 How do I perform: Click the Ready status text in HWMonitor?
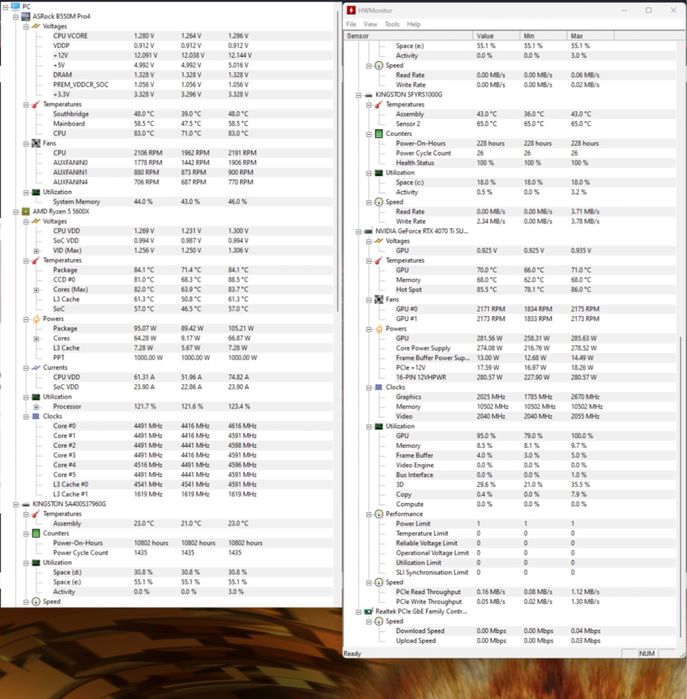pos(352,654)
